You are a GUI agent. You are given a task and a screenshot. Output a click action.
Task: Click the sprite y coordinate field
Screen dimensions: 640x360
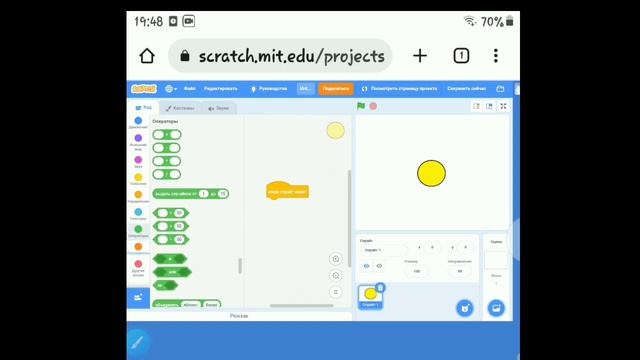click(x=465, y=247)
